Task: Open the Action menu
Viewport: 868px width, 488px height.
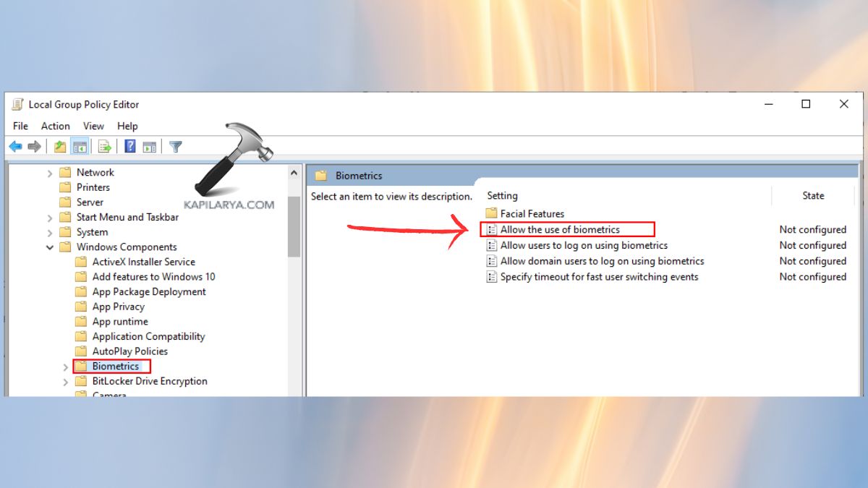Action: (56, 126)
